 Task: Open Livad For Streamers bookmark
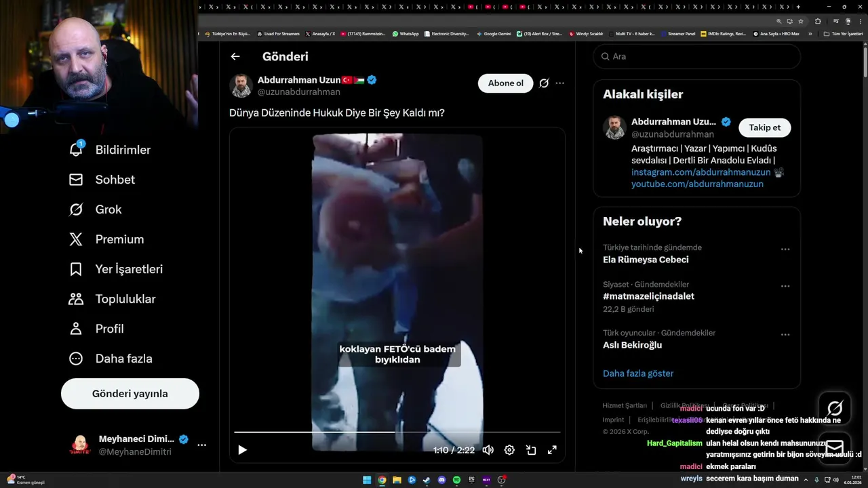point(278,33)
